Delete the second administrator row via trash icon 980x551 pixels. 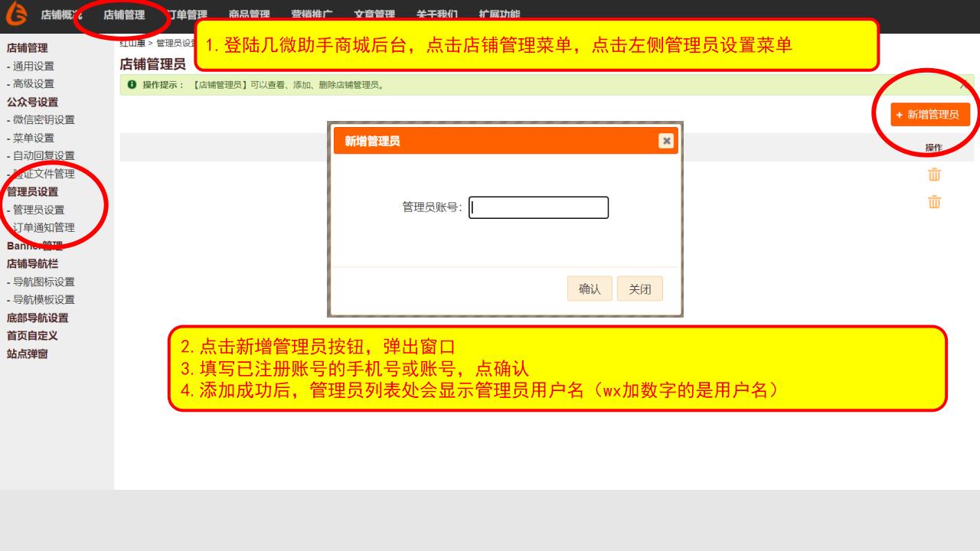click(x=934, y=202)
